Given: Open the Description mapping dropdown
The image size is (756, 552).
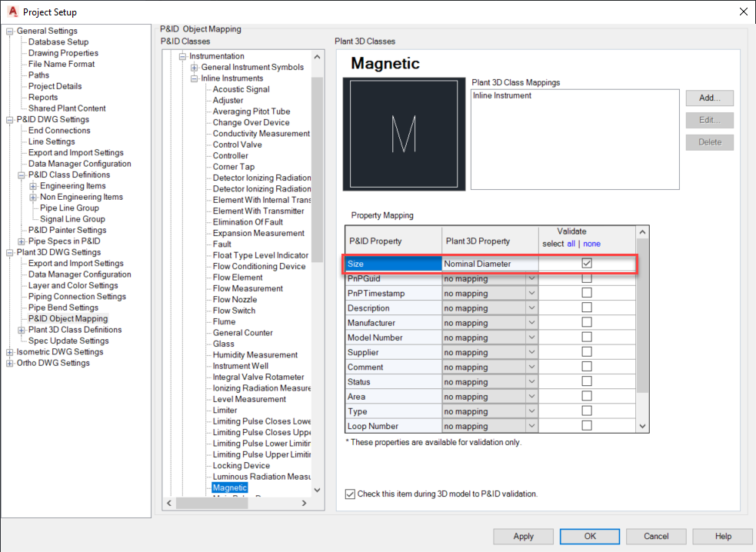Looking at the screenshot, I should pyautogui.click(x=531, y=308).
